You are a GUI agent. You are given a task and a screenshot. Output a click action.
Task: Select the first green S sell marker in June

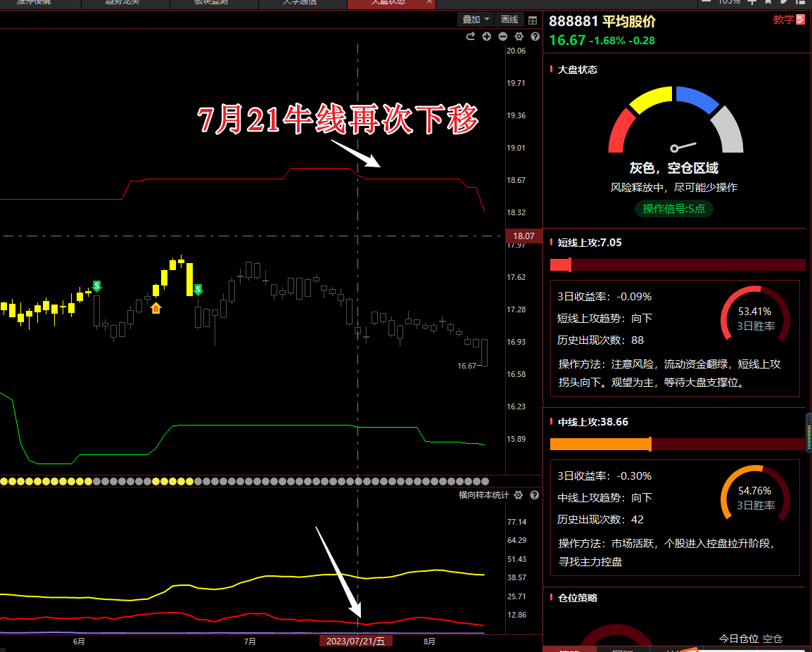[97, 286]
